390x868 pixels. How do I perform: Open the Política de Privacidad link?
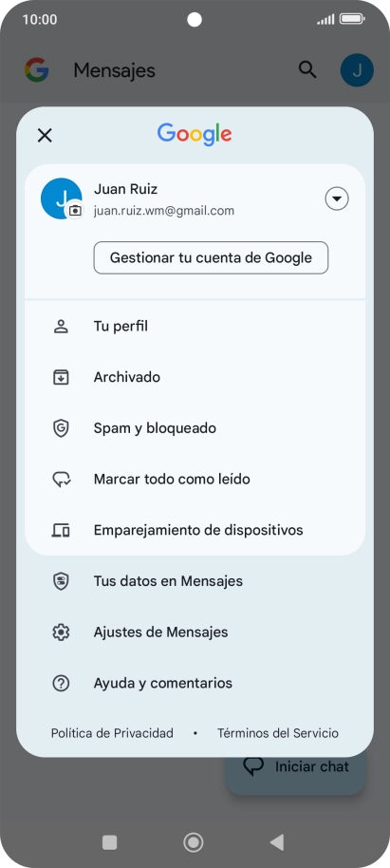click(112, 733)
